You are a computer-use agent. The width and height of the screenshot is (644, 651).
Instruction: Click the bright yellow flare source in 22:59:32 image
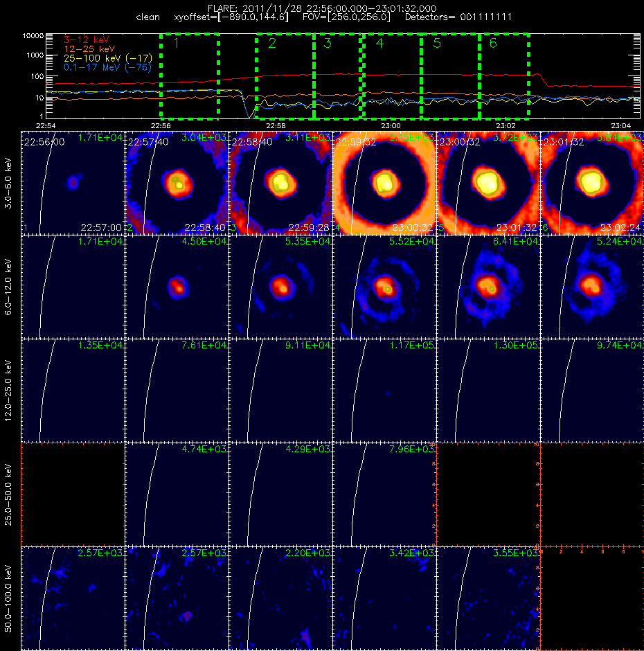coord(384,183)
